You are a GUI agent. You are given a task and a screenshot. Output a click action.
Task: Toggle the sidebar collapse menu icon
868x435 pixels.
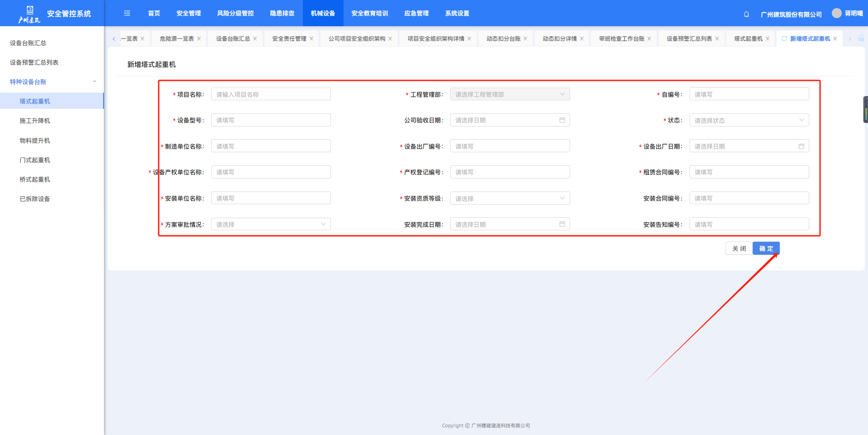(127, 14)
